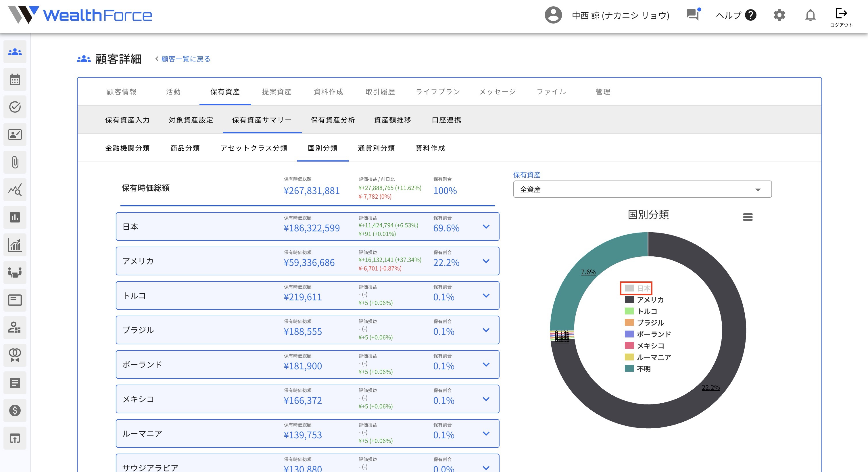This screenshot has width=868, height=472.
Task: Switch to the ライフプラン tab
Action: click(x=438, y=92)
